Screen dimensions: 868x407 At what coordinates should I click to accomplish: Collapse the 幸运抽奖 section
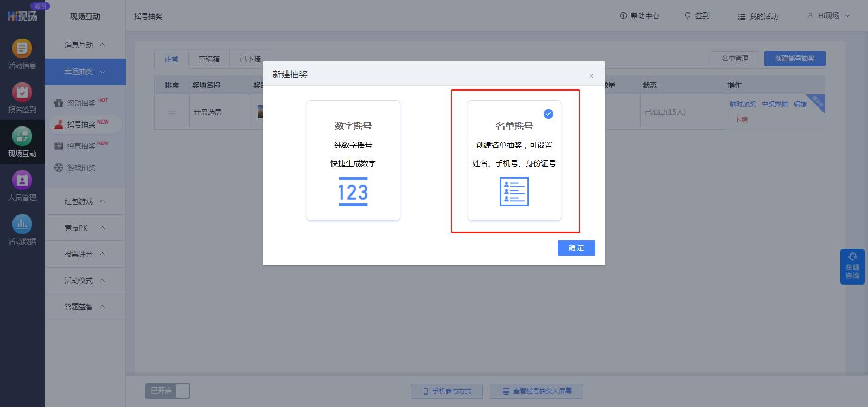coord(85,72)
